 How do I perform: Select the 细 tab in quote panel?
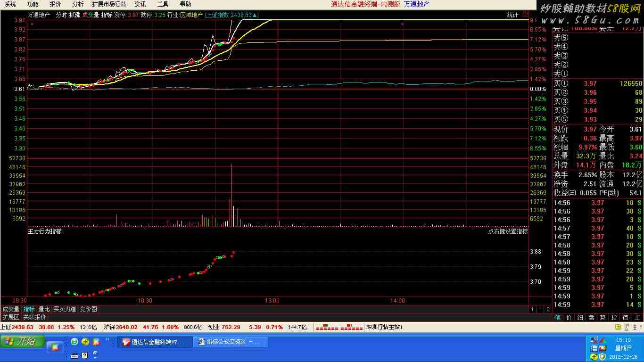click(x=580, y=318)
